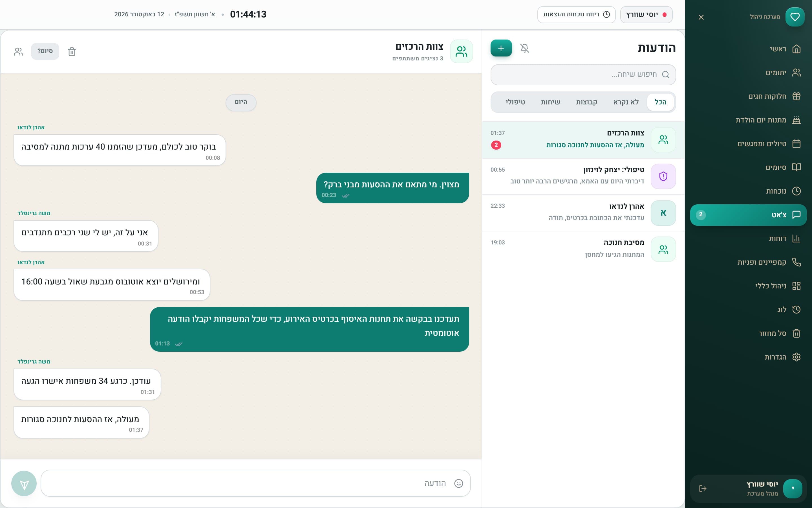Click the heart logo מערכת ניהול

point(795,17)
